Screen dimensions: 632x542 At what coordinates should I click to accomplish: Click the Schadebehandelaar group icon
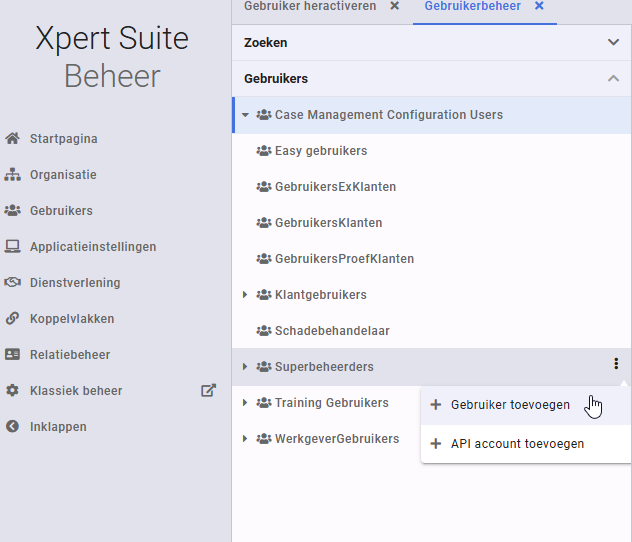264,331
